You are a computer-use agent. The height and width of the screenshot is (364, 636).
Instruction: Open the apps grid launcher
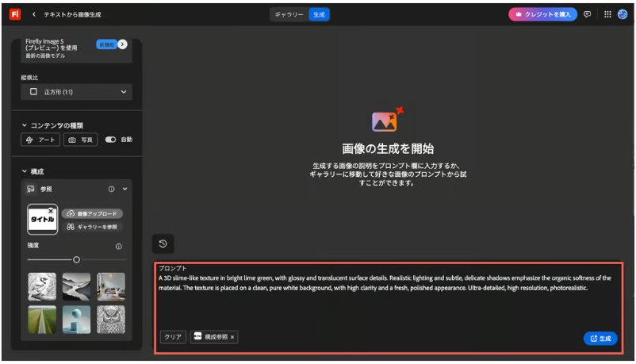[x=607, y=14]
